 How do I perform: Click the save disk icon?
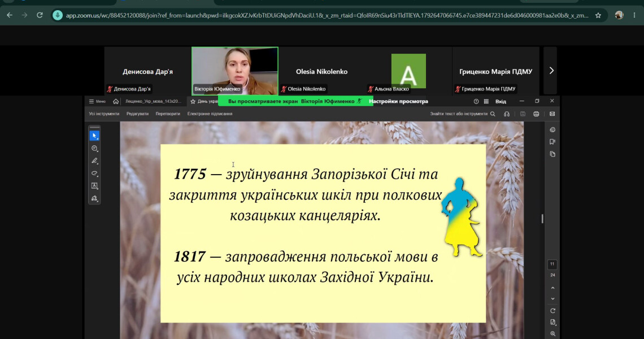pos(523,114)
